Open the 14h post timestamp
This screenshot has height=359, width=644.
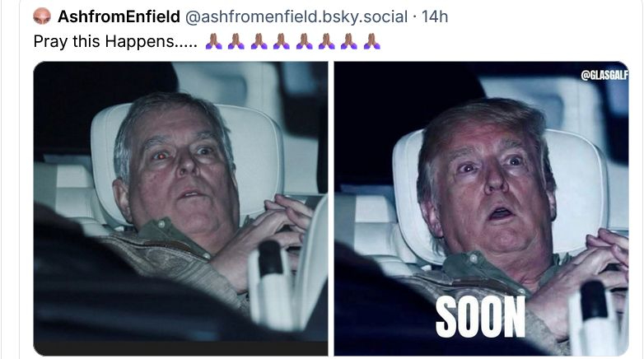[x=435, y=16]
